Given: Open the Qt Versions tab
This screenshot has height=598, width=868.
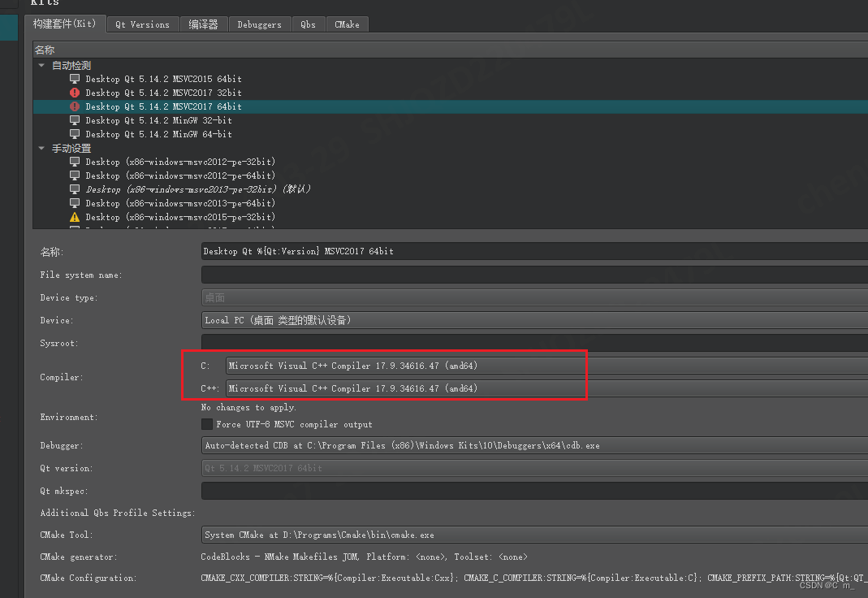Looking at the screenshot, I should (143, 24).
